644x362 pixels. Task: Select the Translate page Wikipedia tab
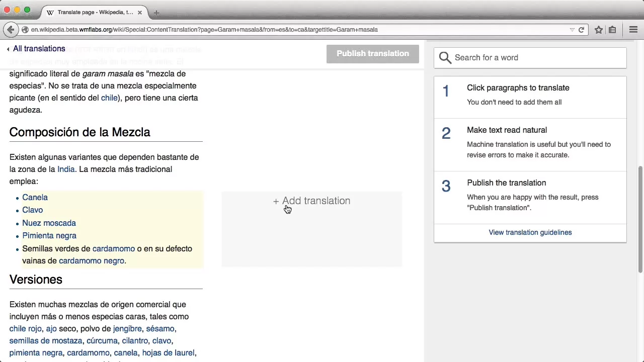(x=95, y=13)
